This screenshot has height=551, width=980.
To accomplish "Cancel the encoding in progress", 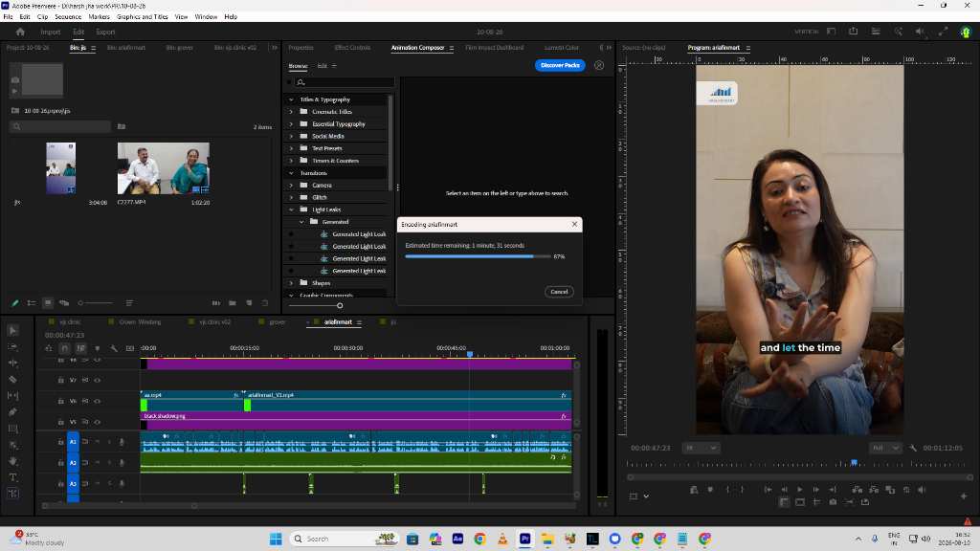I will [559, 292].
